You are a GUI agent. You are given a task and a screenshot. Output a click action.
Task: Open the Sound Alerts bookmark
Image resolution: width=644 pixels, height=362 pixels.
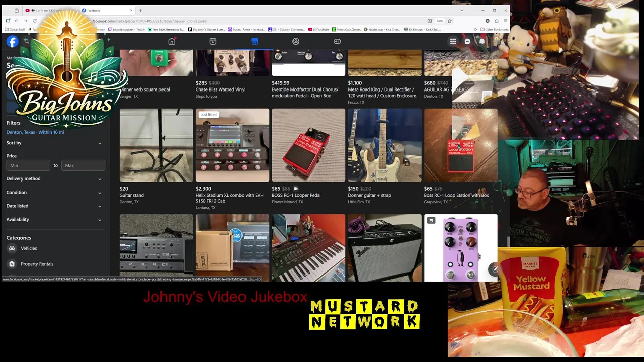(246, 29)
